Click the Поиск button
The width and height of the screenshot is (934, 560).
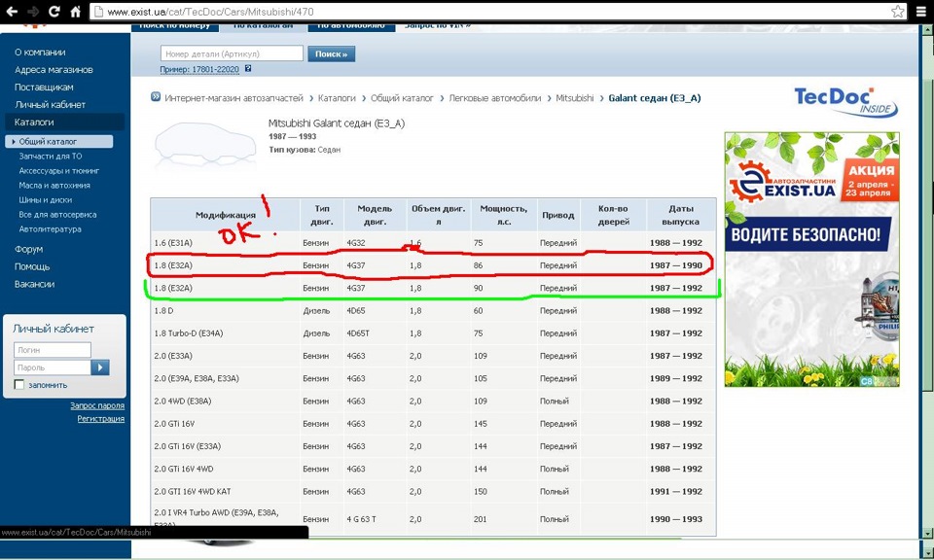tap(331, 53)
